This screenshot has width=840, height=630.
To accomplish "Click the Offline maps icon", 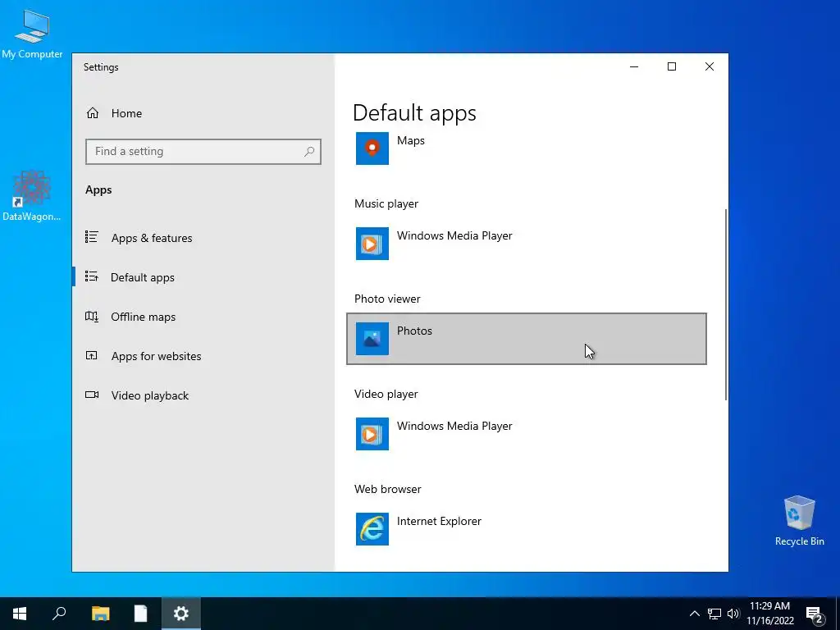I will [x=92, y=316].
